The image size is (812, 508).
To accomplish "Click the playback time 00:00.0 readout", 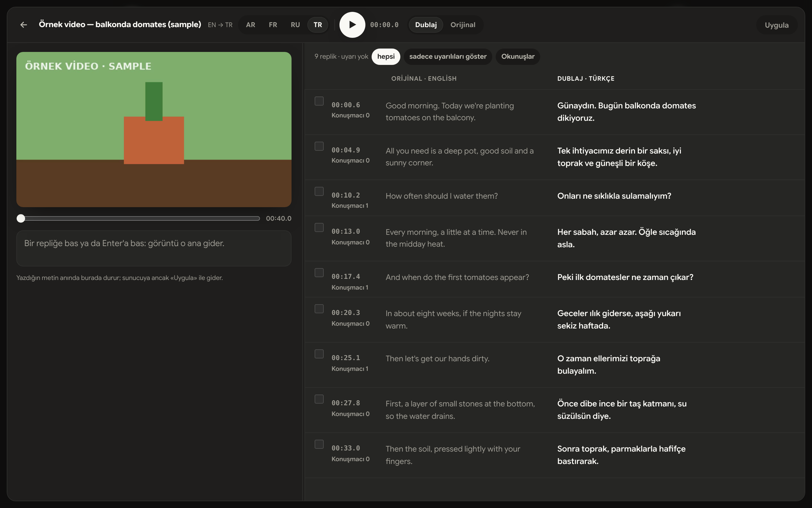I will point(384,25).
